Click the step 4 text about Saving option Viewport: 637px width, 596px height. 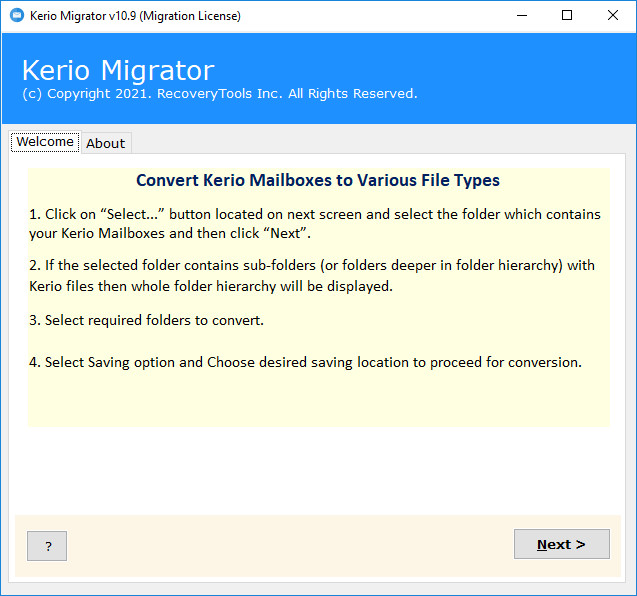305,362
